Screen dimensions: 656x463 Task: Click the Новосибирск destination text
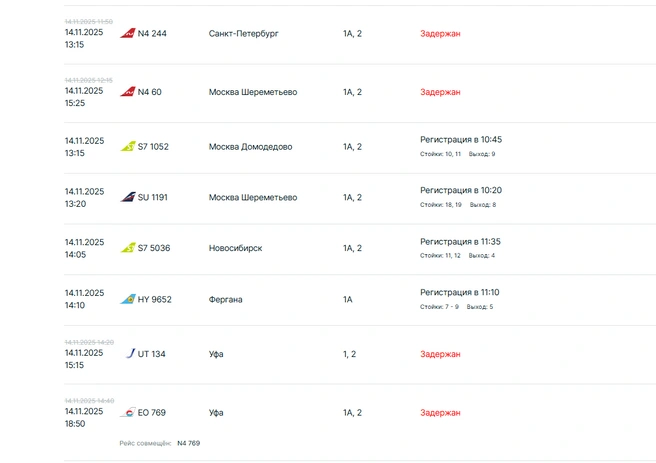(236, 248)
